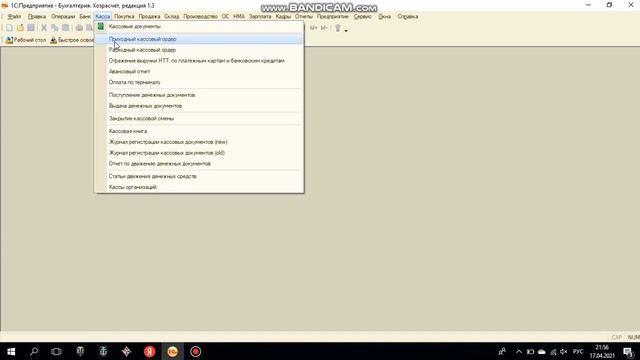Select Приходный кассовый ордер menu entry
The image size is (640, 360).
[199, 39]
